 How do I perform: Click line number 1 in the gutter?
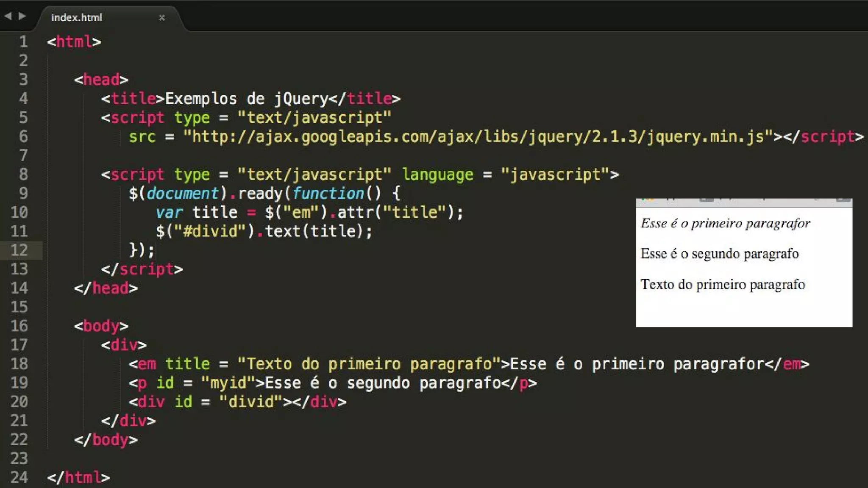click(x=23, y=42)
